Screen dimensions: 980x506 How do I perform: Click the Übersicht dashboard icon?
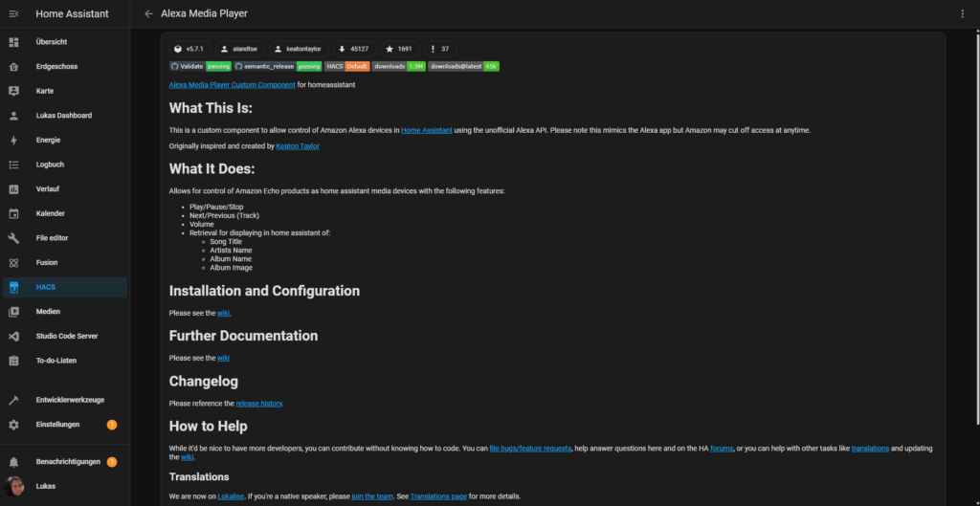[13, 42]
